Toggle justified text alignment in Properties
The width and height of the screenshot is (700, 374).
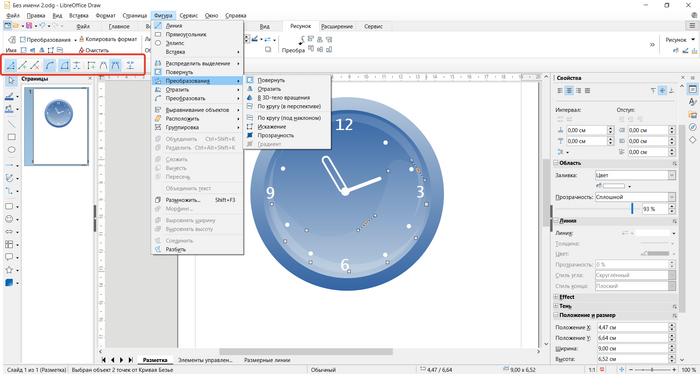point(587,91)
